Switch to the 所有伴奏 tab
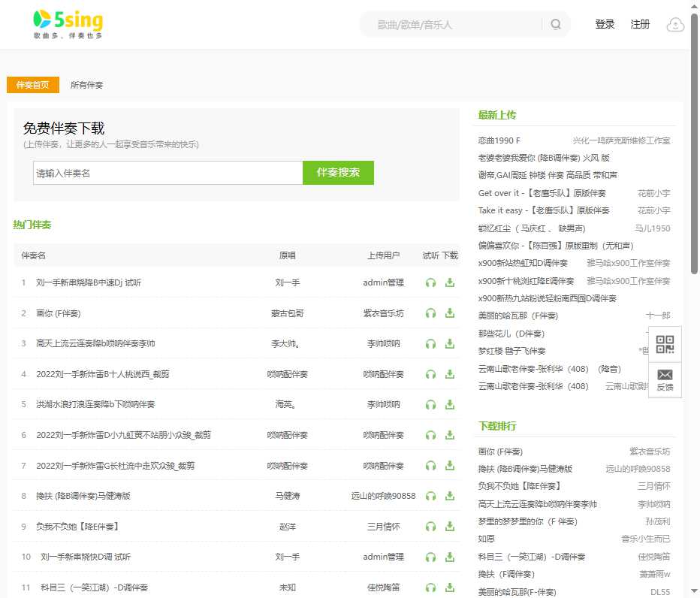Viewport: 700px width, 598px height. 86,85
